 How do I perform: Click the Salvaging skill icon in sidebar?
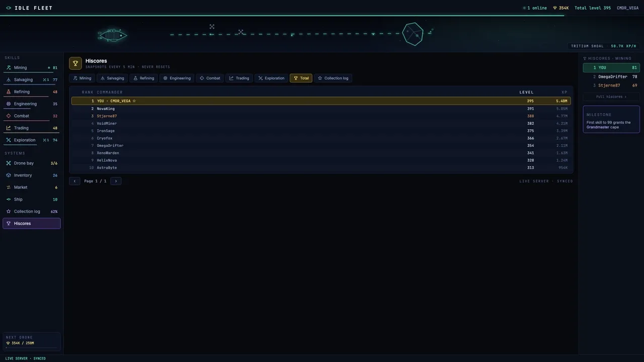click(9, 80)
